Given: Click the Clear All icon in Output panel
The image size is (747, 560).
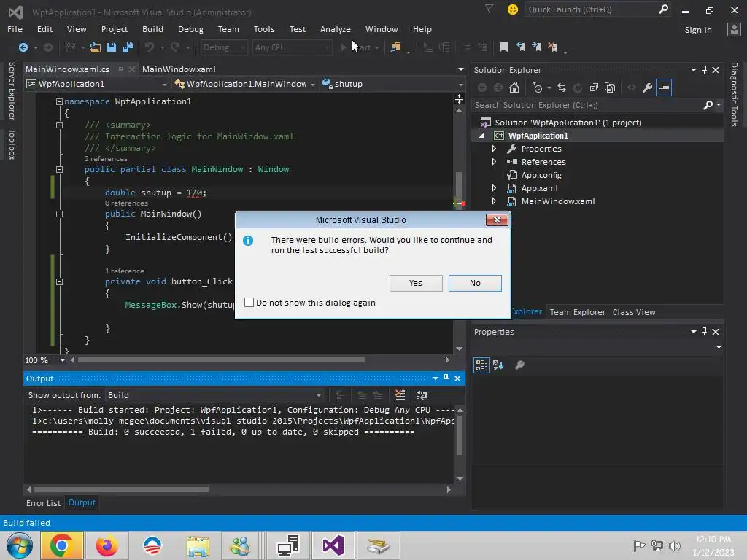Looking at the screenshot, I should (400, 394).
